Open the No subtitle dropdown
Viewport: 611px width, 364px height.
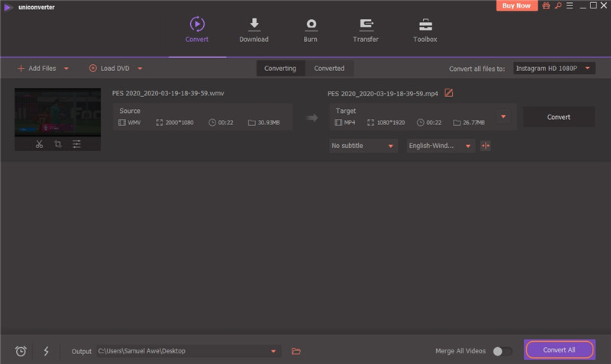click(x=364, y=146)
